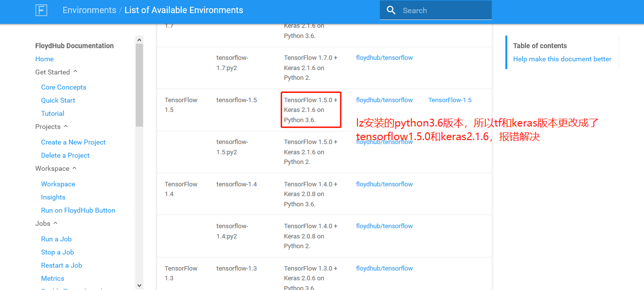Select the 'tensorflow-1.5' cell text
This screenshot has width=644, height=290.
[236, 100]
